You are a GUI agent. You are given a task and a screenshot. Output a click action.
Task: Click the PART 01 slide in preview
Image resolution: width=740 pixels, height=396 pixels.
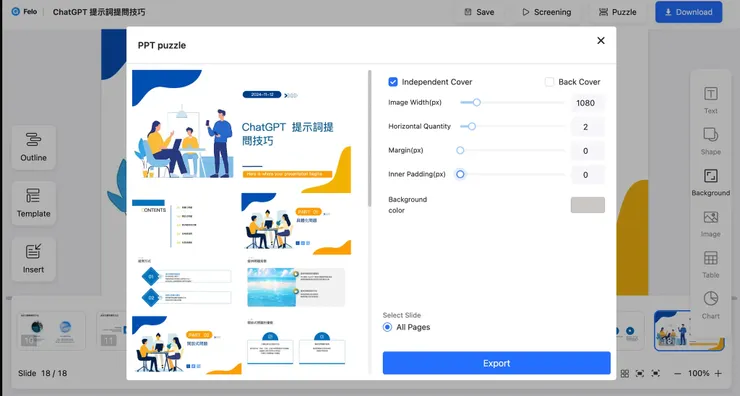(x=296, y=224)
